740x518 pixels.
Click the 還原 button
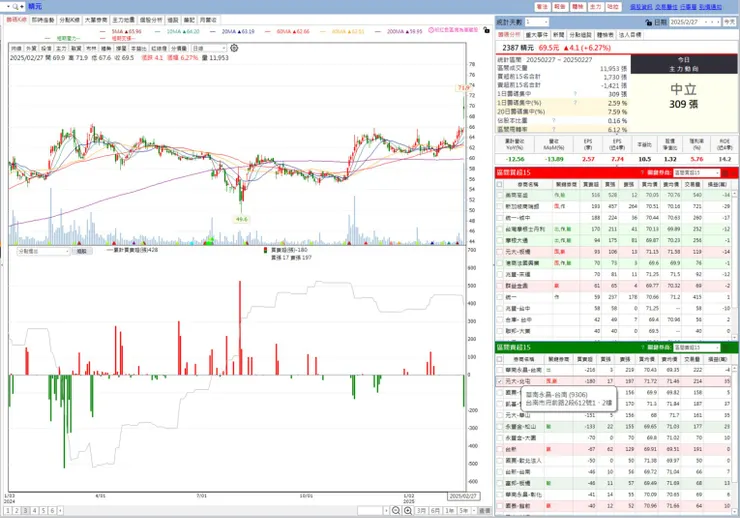coord(485,510)
